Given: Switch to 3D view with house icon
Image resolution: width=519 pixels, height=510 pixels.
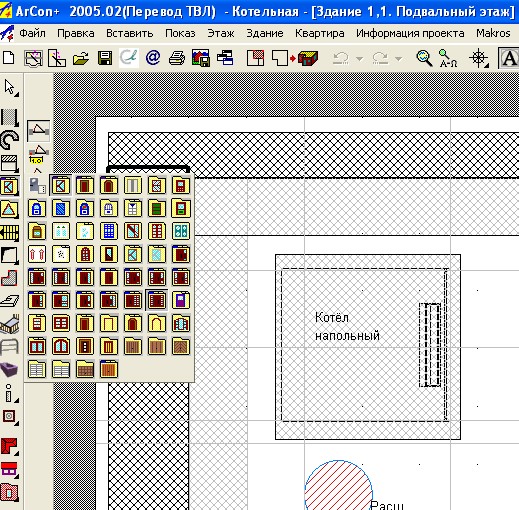Looking at the screenshot, I should (x=309, y=59).
